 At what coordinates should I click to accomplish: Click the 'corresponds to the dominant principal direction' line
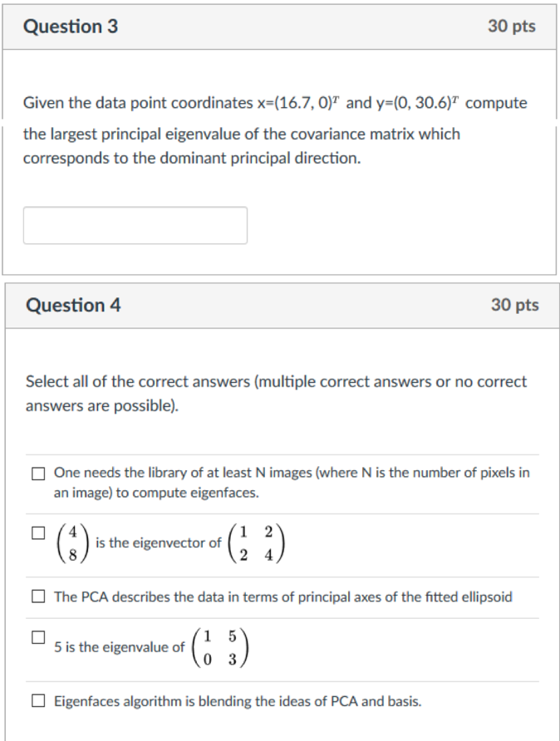coord(191,159)
